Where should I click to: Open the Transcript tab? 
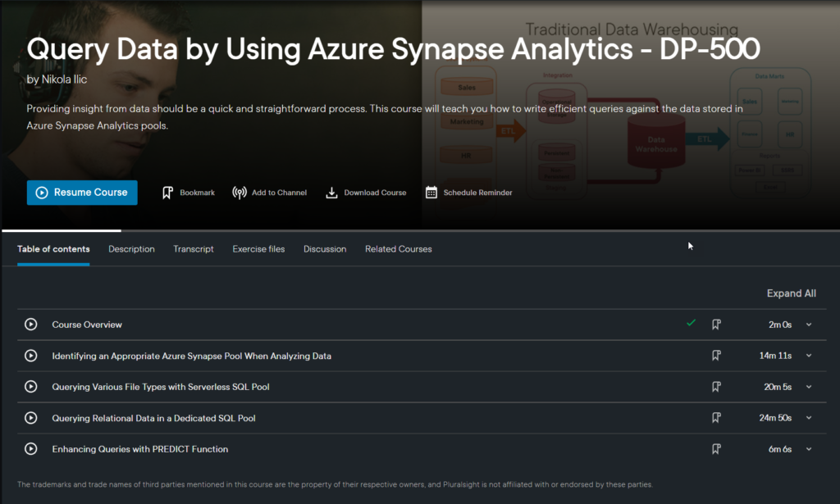194,249
